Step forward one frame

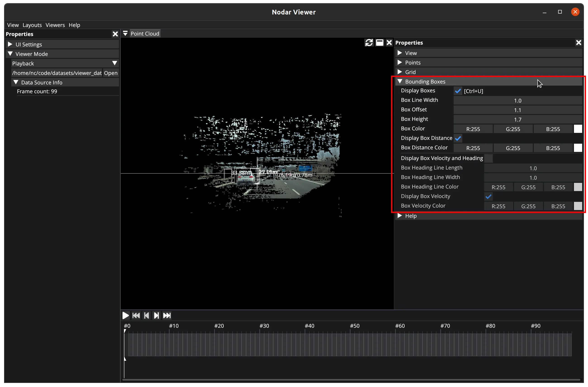156,315
